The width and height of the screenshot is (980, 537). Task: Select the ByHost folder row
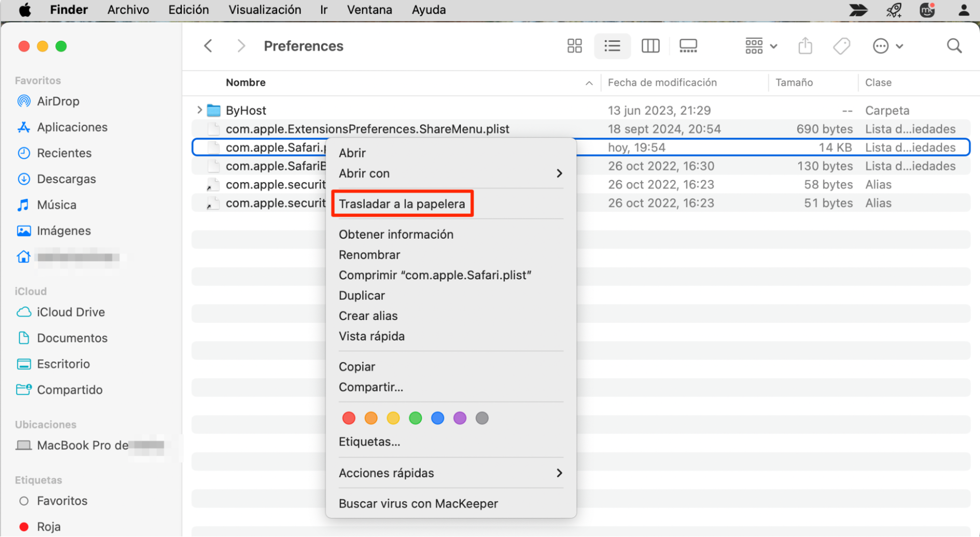pos(581,110)
